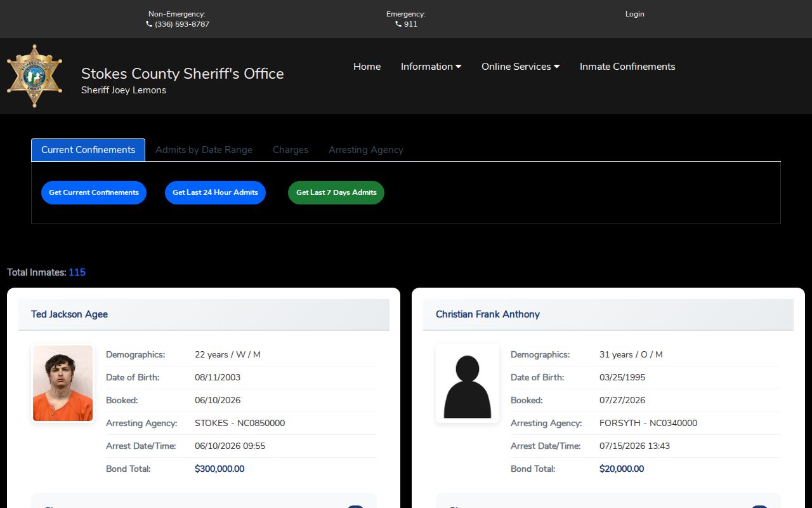Image resolution: width=812 pixels, height=508 pixels.
Task: Open Ted Jackson Agee's mugshot photo
Action: coord(63,384)
